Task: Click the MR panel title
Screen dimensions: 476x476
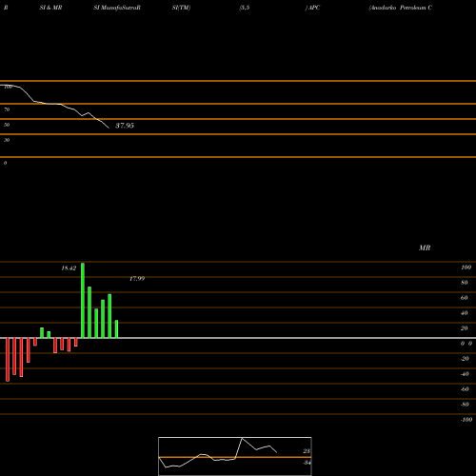Action: coord(425,248)
